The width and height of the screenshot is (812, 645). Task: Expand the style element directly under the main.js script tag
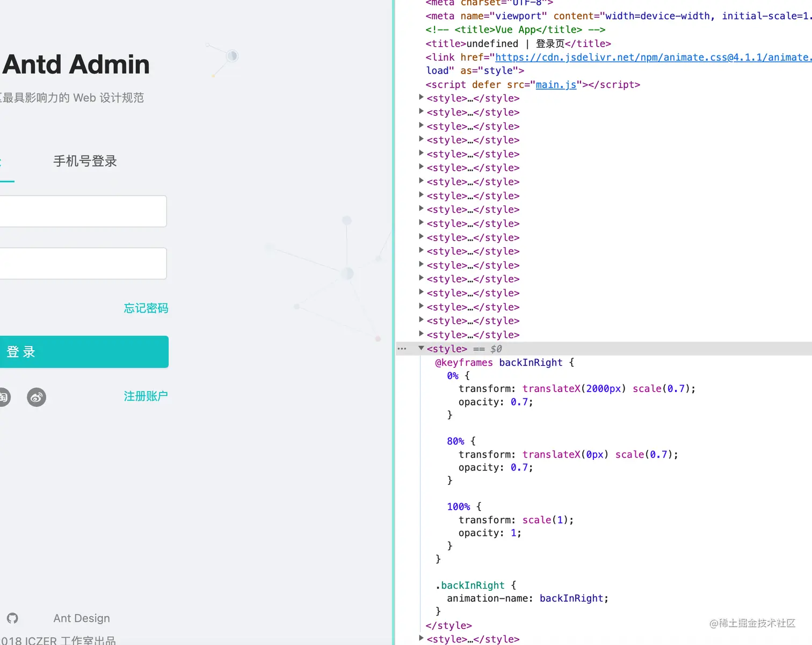[x=421, y=98]
